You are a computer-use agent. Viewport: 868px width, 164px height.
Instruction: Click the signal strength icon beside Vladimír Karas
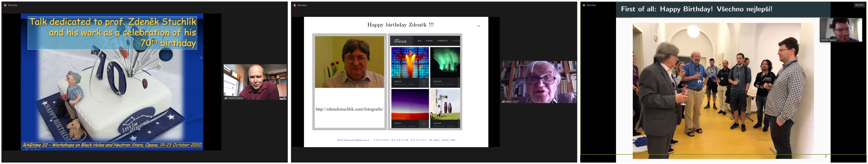point(226,98)
